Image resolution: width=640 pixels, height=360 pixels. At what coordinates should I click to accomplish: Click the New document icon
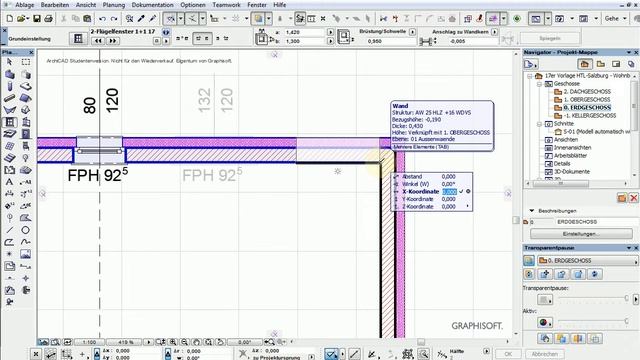9,19
